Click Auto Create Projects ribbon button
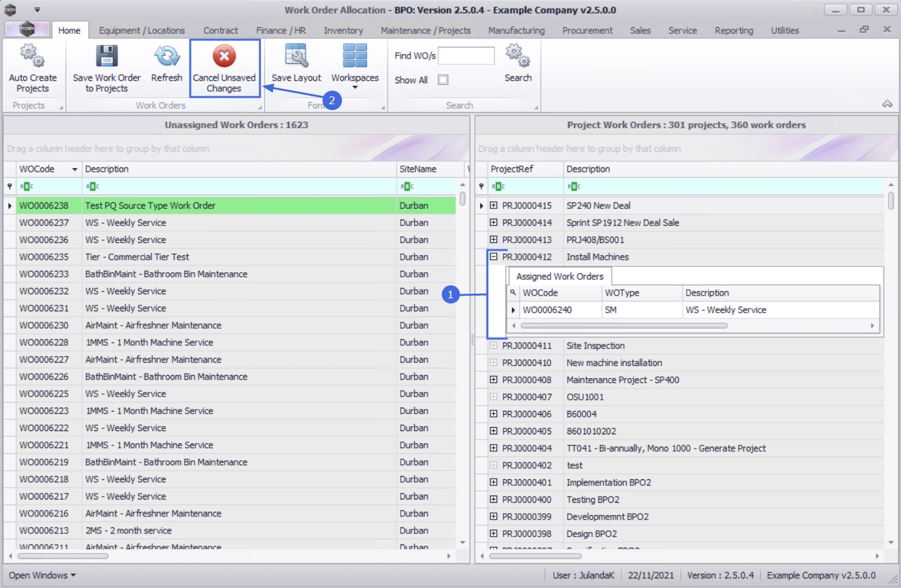 33,68
